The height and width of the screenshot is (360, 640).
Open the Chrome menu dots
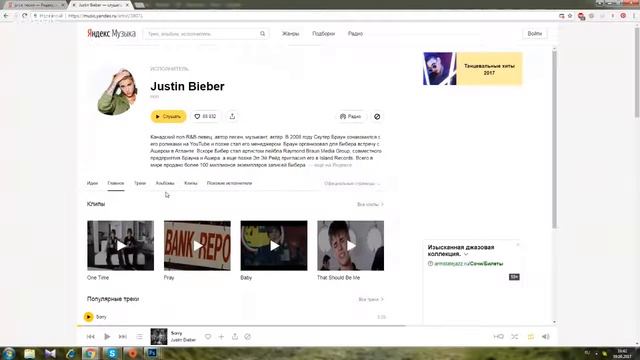click(634, 16)
